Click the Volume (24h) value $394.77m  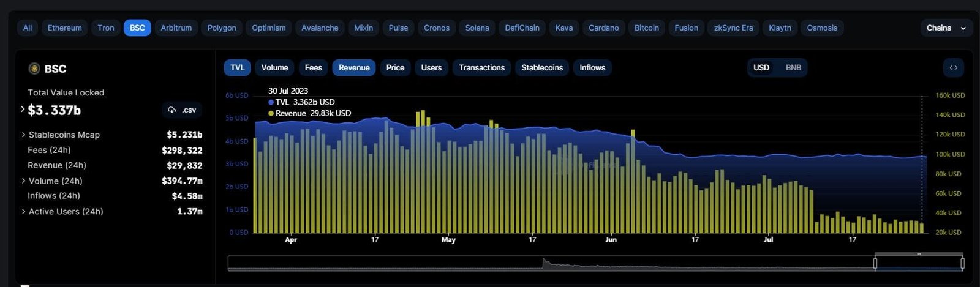pos(182,181)
